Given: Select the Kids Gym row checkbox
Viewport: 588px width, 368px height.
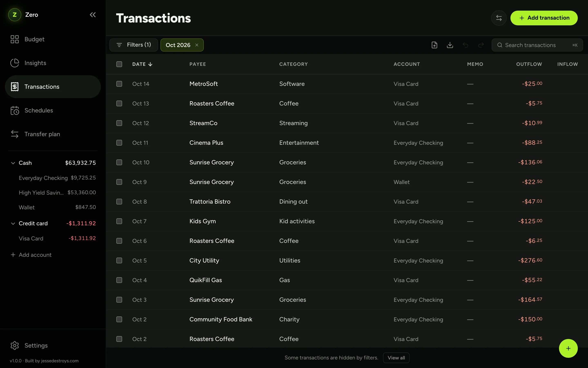Looking at the screenshot, I should [119, 221].
